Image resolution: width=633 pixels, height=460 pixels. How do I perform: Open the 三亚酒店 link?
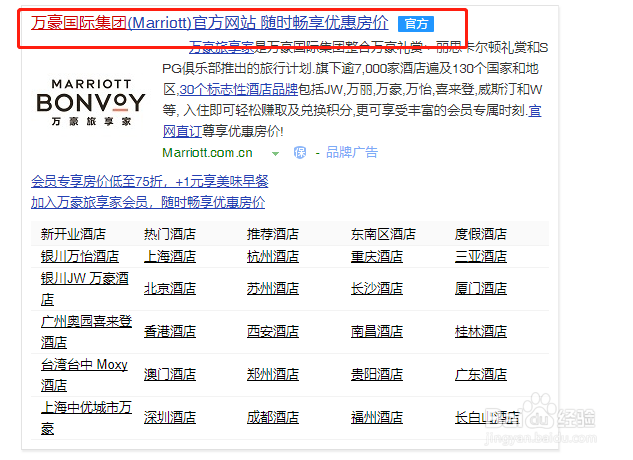pyautogui.click(x=480, y=256)
